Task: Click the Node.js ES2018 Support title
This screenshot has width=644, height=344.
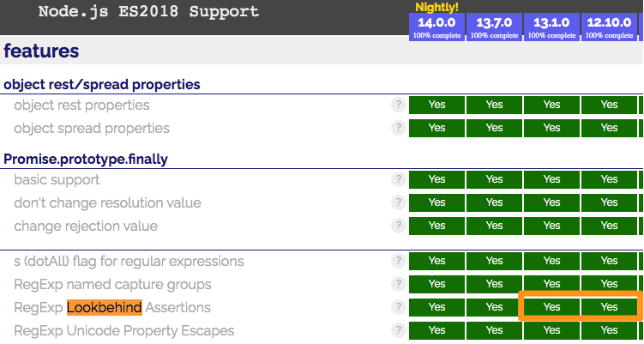Action: [x=148, y=11]
